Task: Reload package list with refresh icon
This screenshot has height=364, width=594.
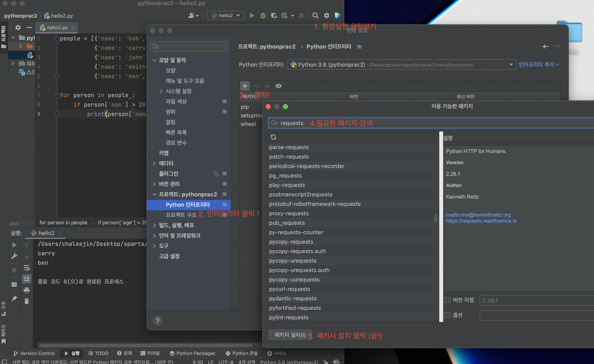Action: [x=273, y=137]
